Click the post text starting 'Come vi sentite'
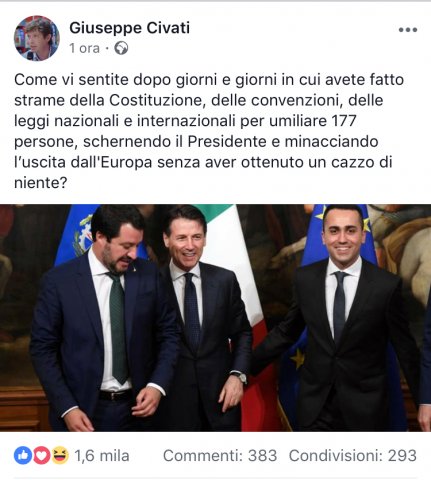Viewport: 431px width, 480px height. tap(209, 131)
